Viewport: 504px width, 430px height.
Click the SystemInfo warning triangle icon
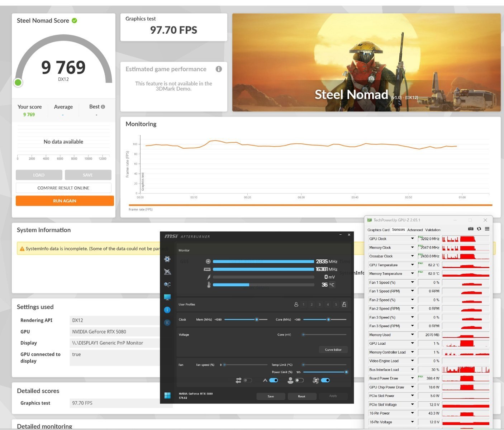pos(22,249)
